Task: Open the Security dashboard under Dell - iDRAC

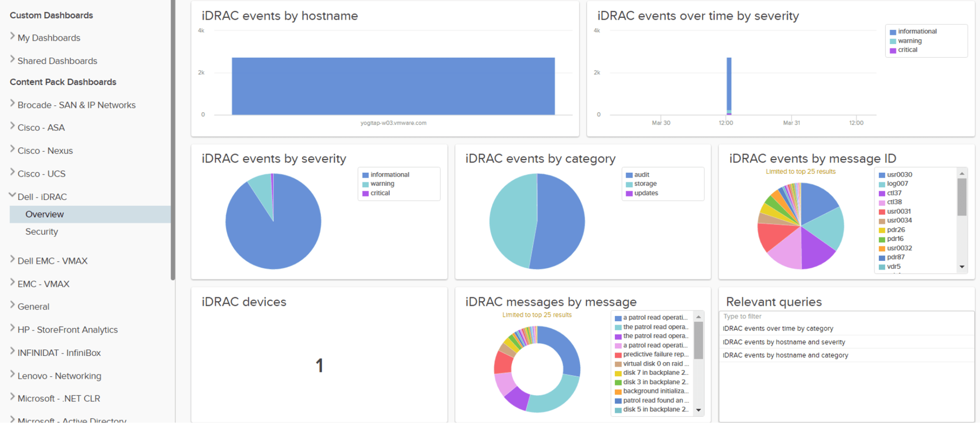Action: pos(42,232)
